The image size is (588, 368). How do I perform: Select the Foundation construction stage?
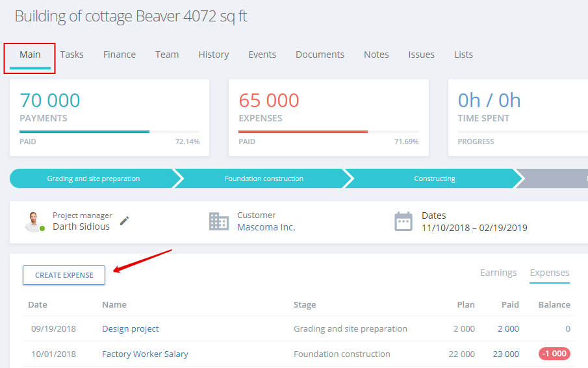click(x=264, y=178)
